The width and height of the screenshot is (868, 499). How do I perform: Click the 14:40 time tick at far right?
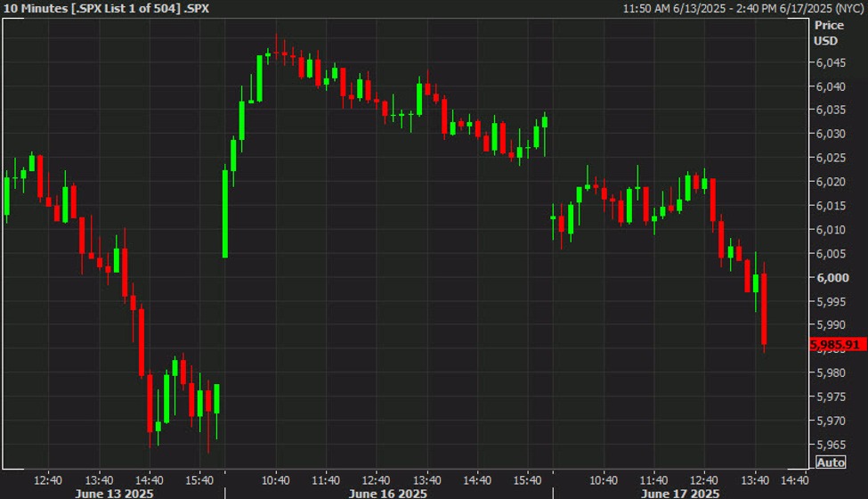coord(794,480)
